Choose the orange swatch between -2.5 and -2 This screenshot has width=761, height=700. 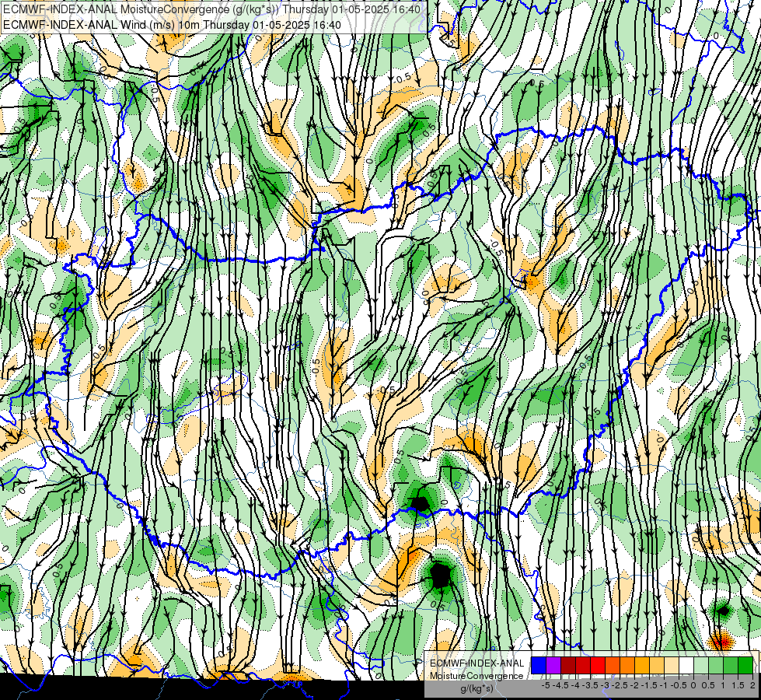pyautogui.click(x=627, y=666)
